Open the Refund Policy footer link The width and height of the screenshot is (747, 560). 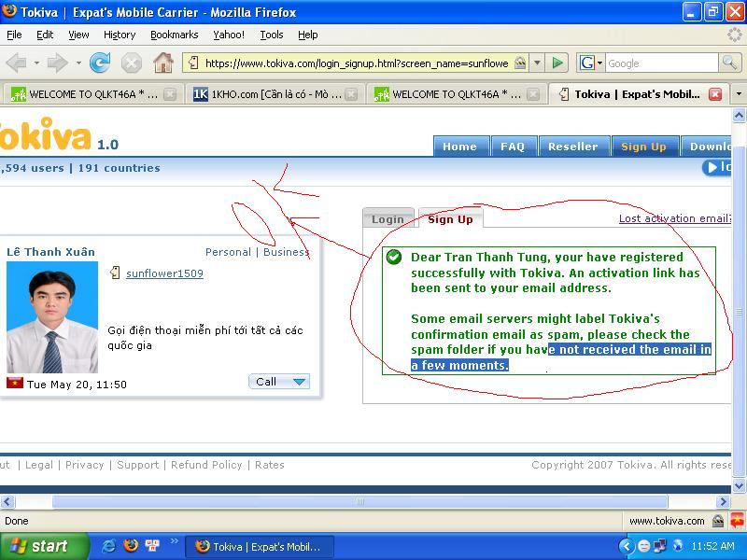pyautogui.click(x=206, y=465)
